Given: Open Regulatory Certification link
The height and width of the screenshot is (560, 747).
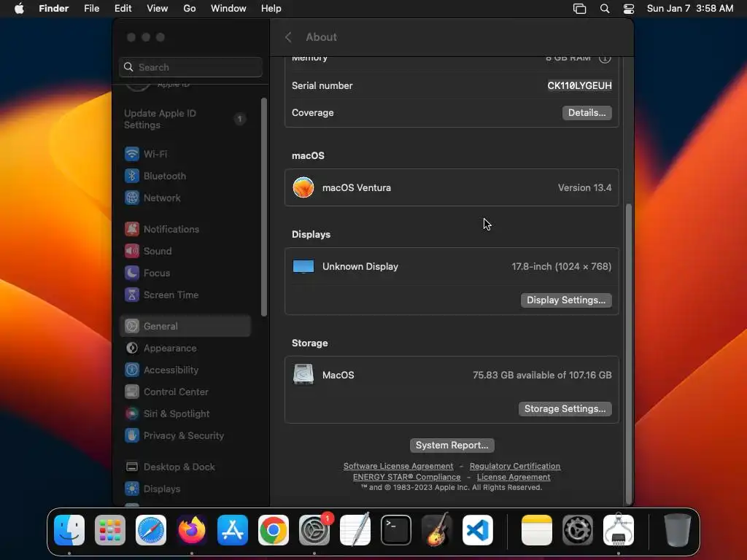Looking at the screenshot, I should (515, 466).
